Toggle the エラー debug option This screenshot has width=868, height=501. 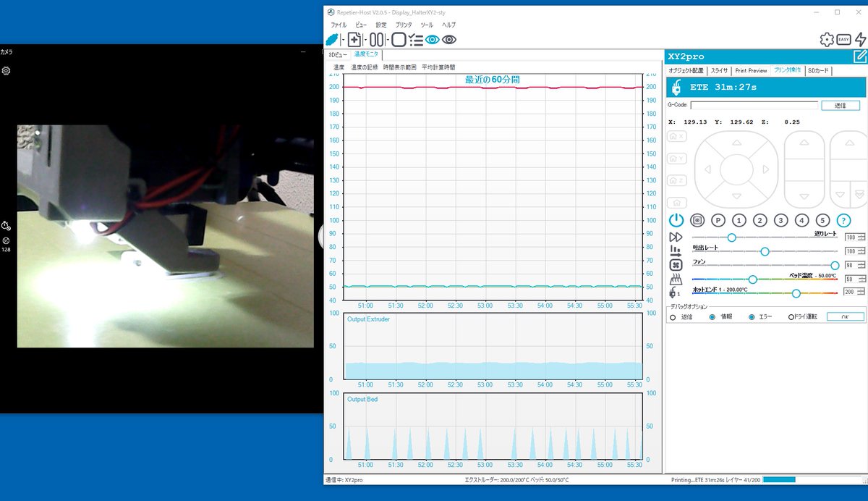(751, 317)
